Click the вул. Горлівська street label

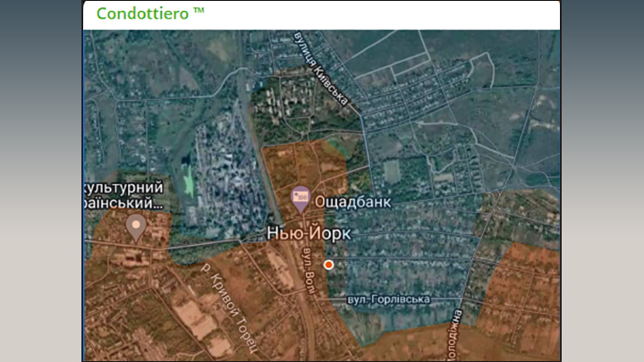click(392, 299)
